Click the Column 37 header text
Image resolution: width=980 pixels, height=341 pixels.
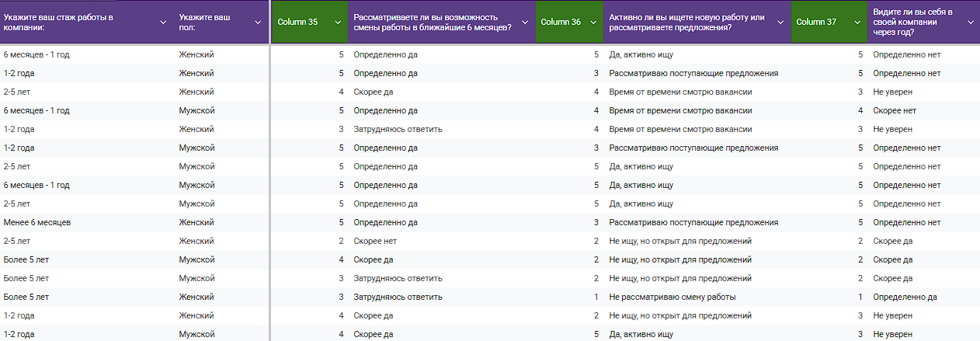point(816,23)
